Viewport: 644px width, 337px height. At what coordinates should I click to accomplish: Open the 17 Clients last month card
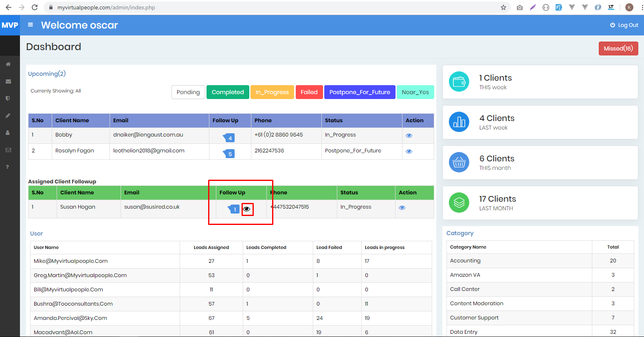540,203
